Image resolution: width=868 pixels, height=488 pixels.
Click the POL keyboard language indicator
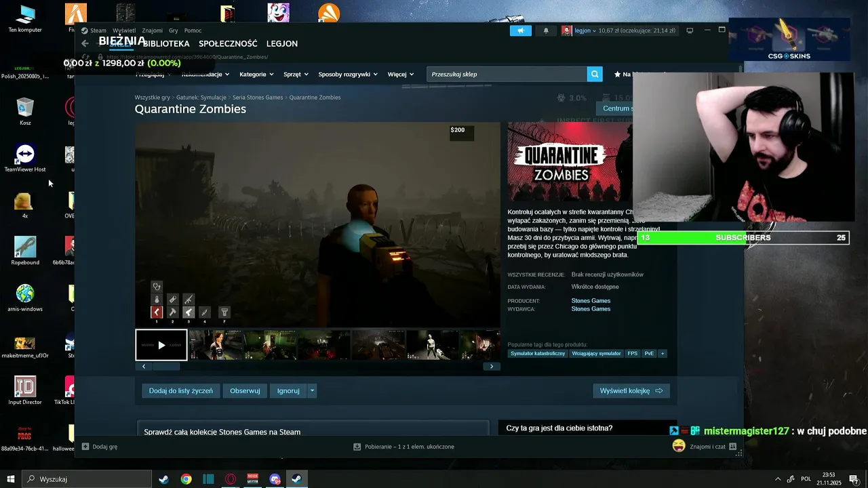point(806,479)
